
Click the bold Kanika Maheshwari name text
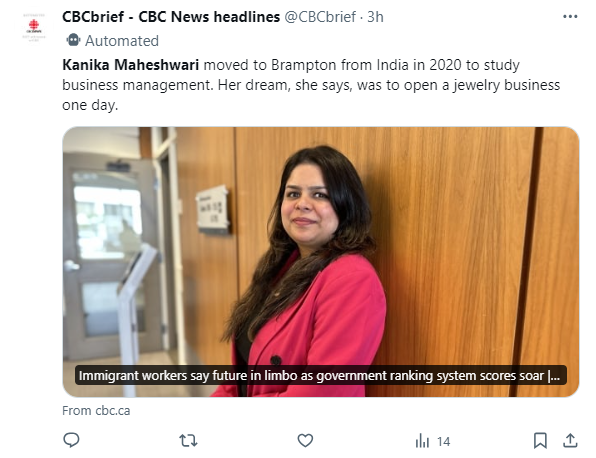coord(130,65)
